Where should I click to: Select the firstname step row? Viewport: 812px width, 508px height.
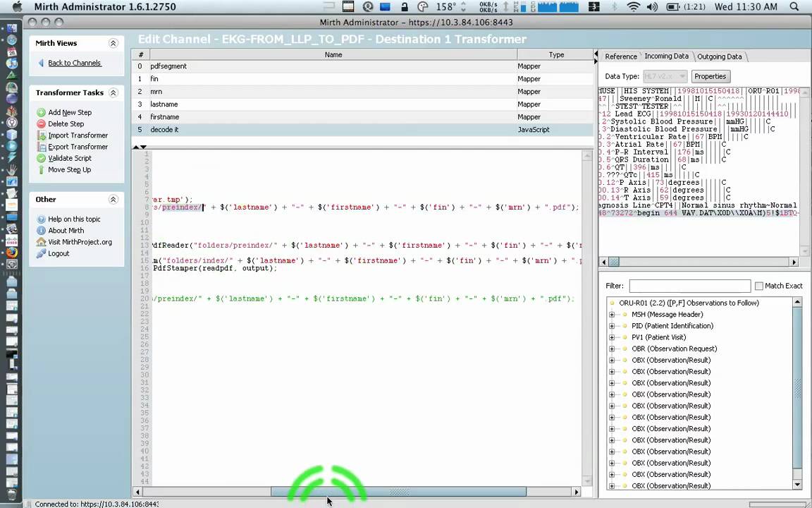[362, 117]
